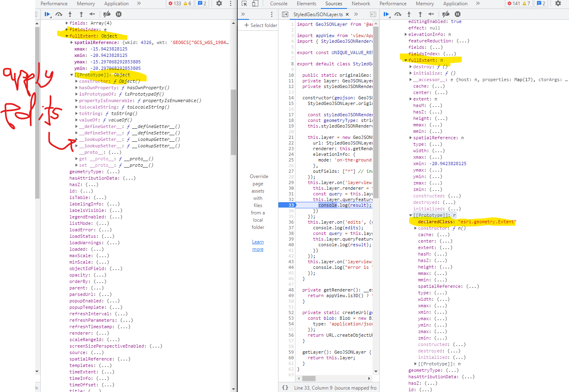Screen dimensions: 569x392
Task: Open settings gear in the right DevTools pane
Action: coord(558,4)
